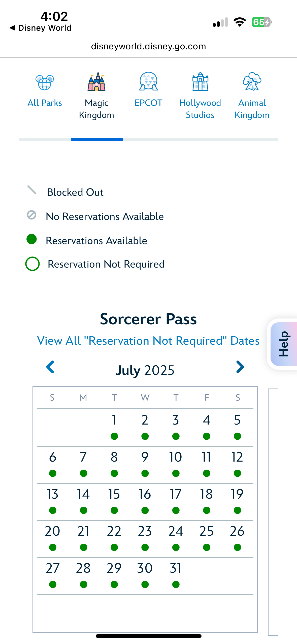Tap the Hollywood Studios tower icon
The height and width of the screenshot is (644, 297).
click(200, 82)
